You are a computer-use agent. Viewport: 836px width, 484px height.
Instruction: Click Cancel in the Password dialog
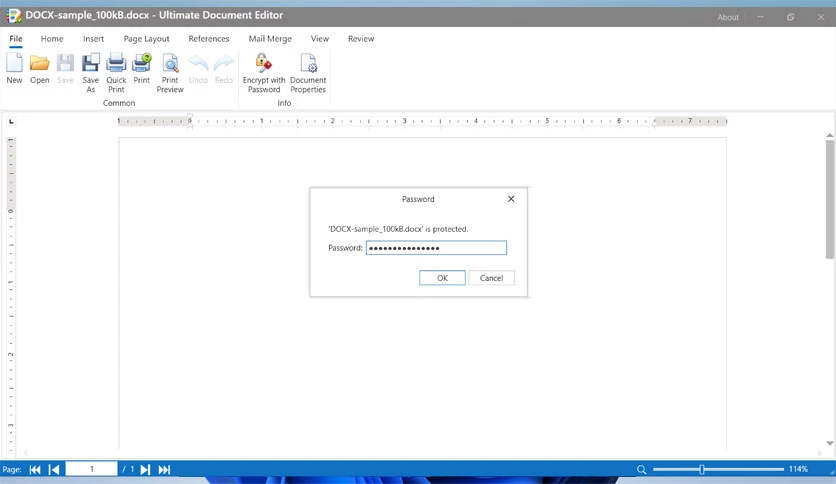click(x=491, y=278)
